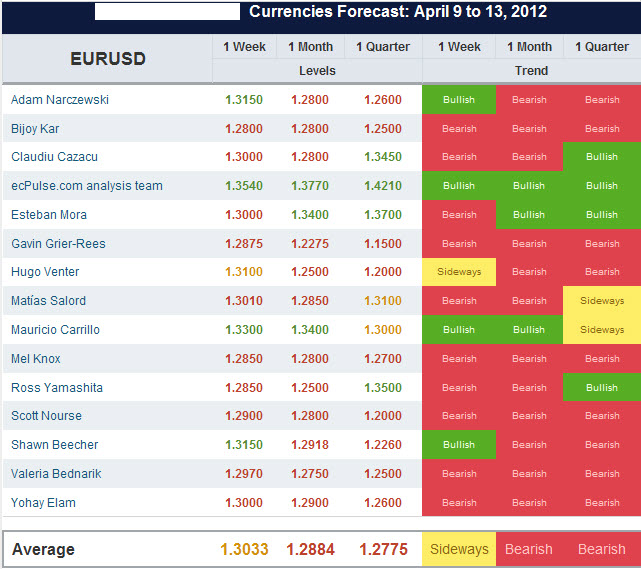Image resolution: width=641 pixels, height=569 pixels.
Task: Select Matías Salord 1 Quarter Sideways cell
Action: [602, 301]
